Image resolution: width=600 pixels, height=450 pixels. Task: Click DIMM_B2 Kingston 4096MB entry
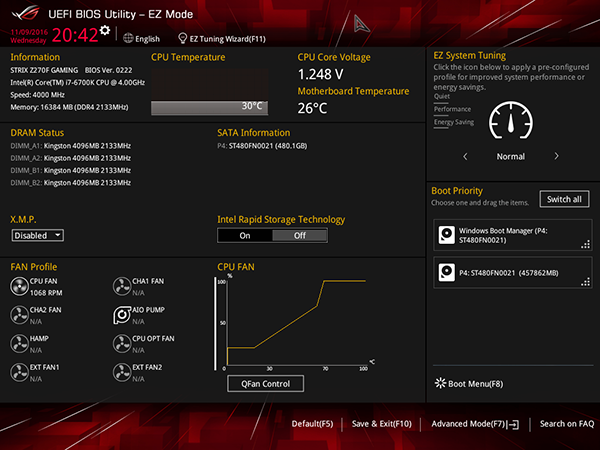(x=70, y=183)
